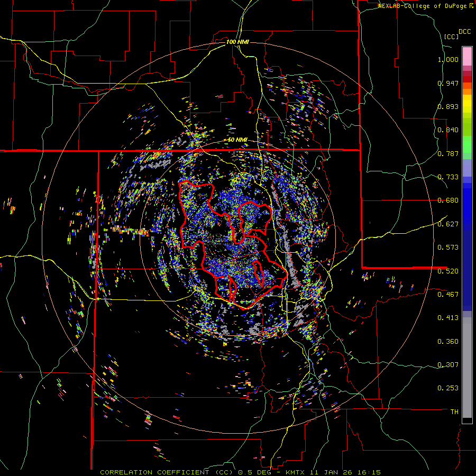476x476 pixels.
Task: Click the 0.253 legend value
Action: point(448,388)
